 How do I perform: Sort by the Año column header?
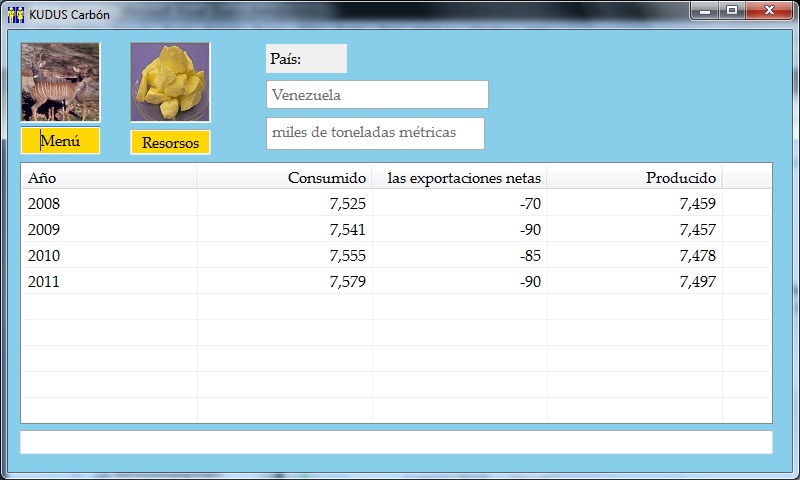pos(109,178)
